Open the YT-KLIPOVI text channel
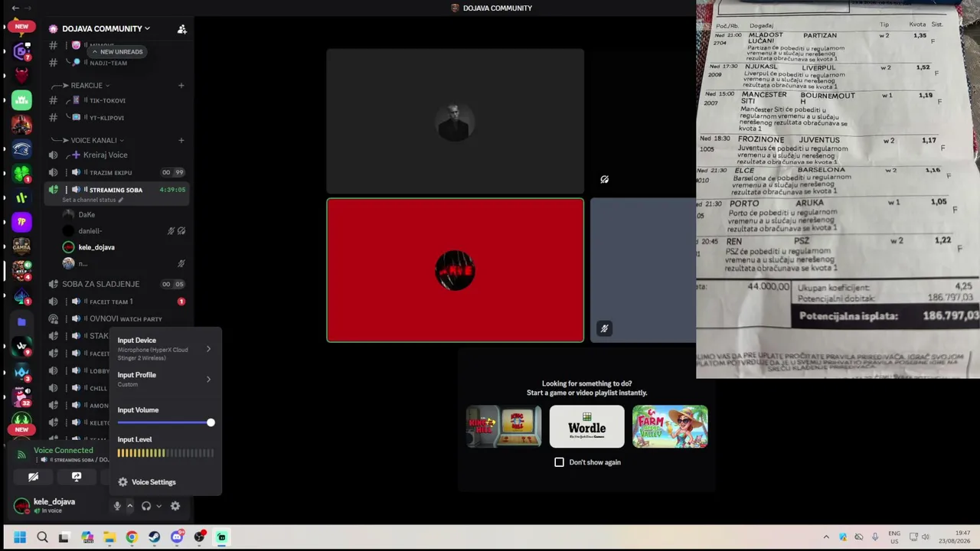The height and width of the screenshot is (551, 980). point(115,118)
